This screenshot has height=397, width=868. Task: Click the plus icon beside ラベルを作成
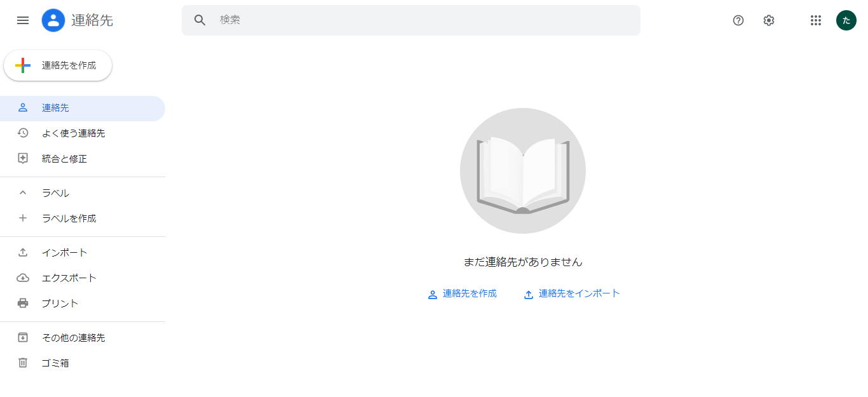click(23, 219)
